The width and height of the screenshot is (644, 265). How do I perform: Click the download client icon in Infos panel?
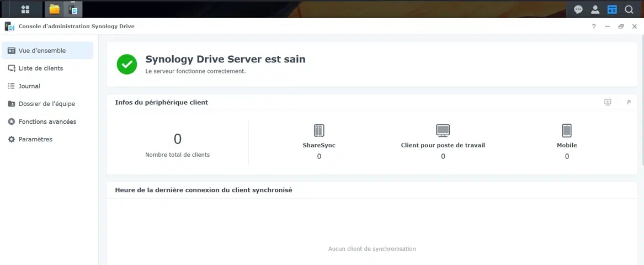[608, 102]
